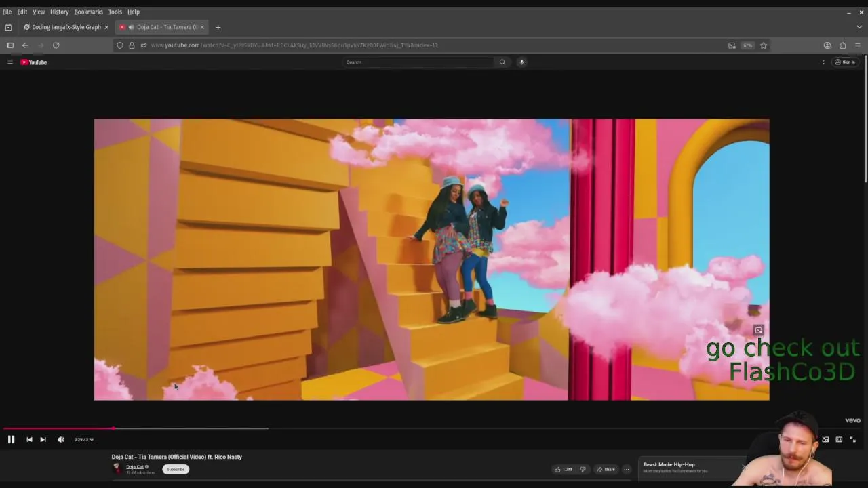Start voice search with microphone
The width and height of the screenshot is (868, 488).
(521, 62)
